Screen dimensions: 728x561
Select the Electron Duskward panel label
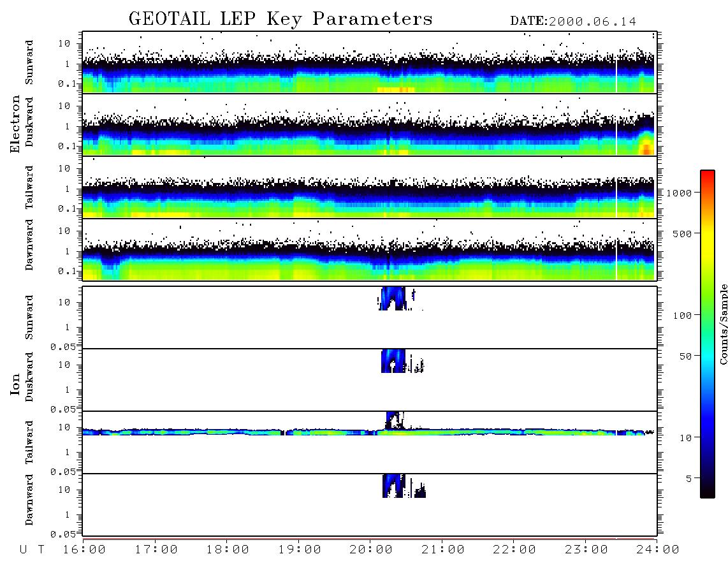pos(29,122)
